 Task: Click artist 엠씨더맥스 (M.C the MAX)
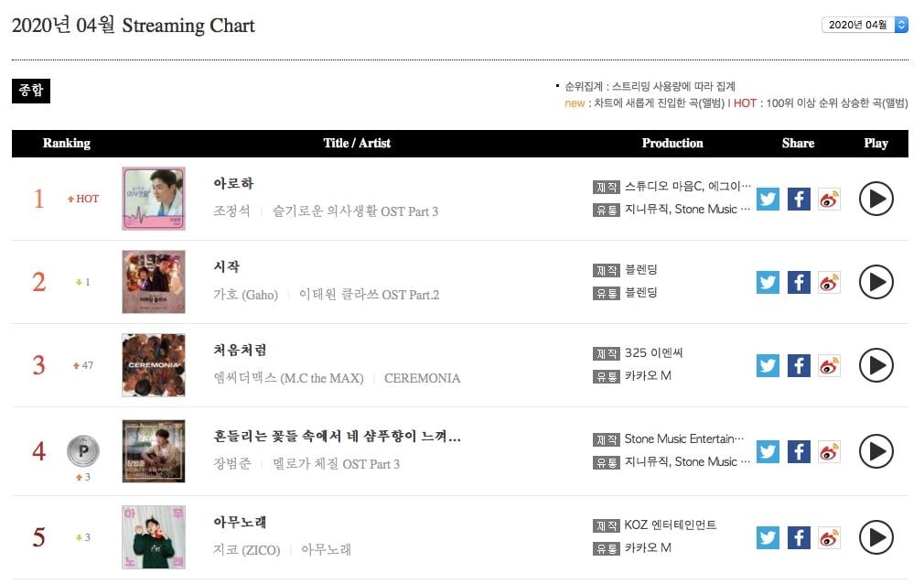click(x=287, y=378)
